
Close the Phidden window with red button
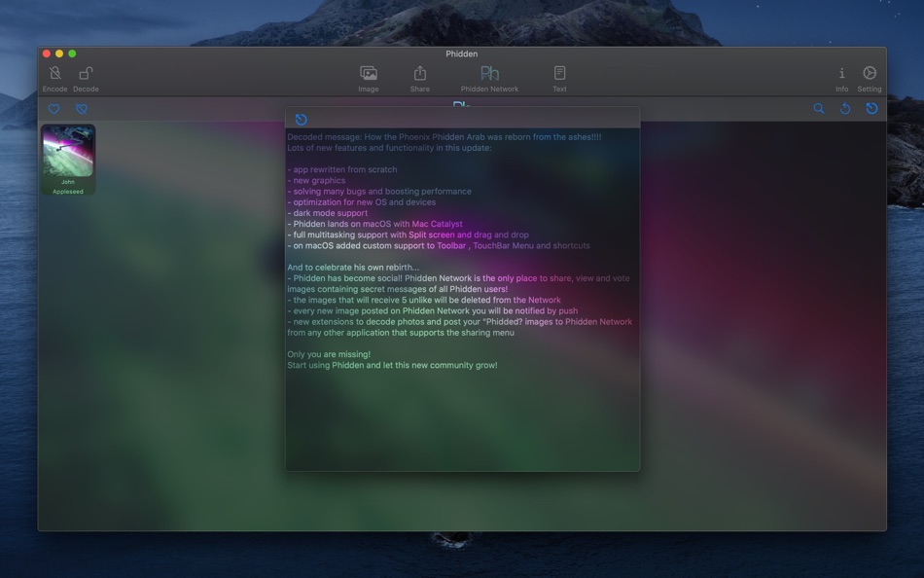point(47,54)
